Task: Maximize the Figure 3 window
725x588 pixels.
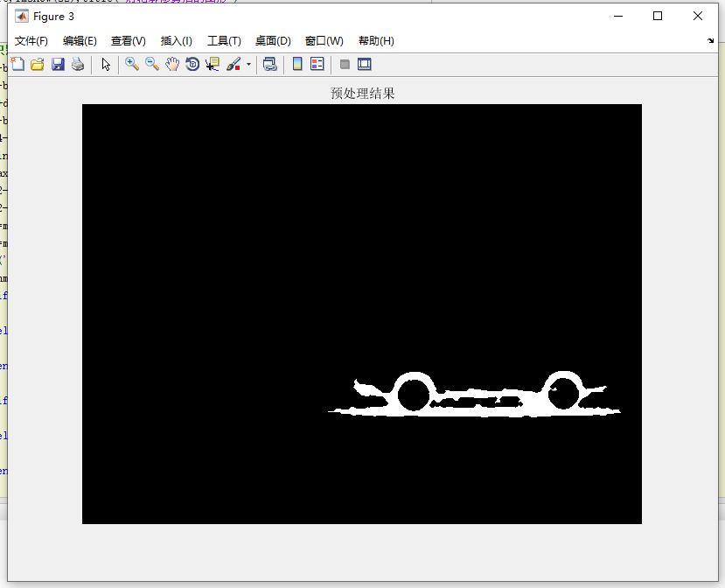Action: pos(658,17)
